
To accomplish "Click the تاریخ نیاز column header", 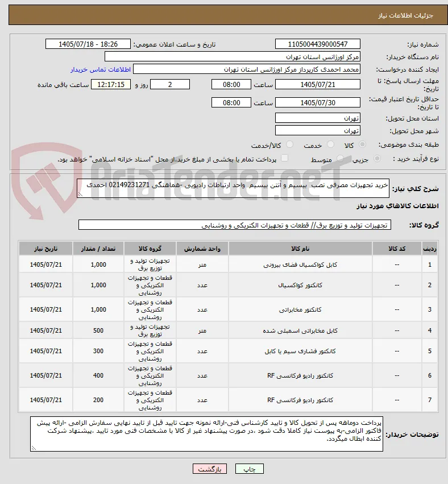I will (x=45, y=249).
